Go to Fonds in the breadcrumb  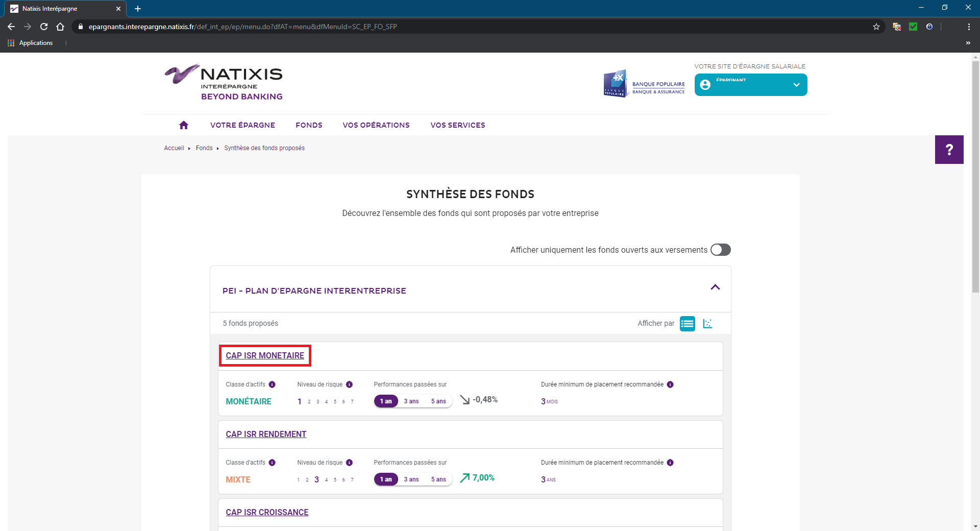coord(204,148)
